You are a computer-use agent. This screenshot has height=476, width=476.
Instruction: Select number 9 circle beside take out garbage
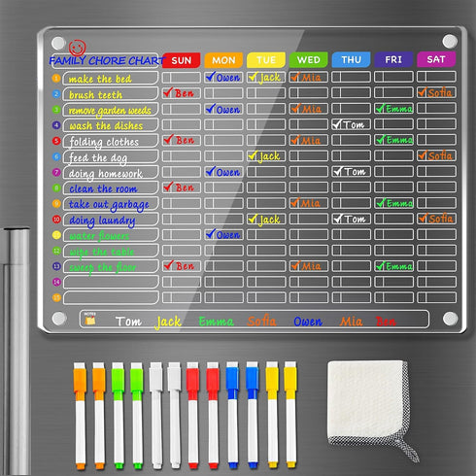[56, 204]
